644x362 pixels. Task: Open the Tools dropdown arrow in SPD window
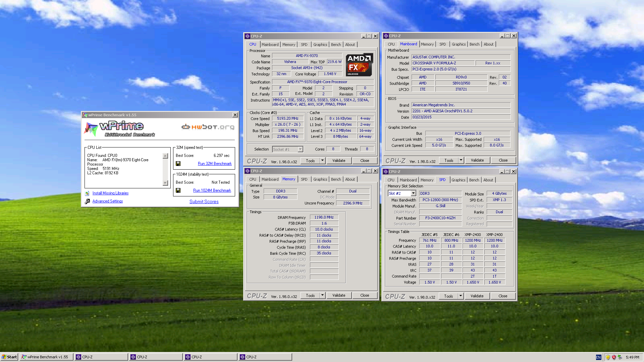click(461, 296)
